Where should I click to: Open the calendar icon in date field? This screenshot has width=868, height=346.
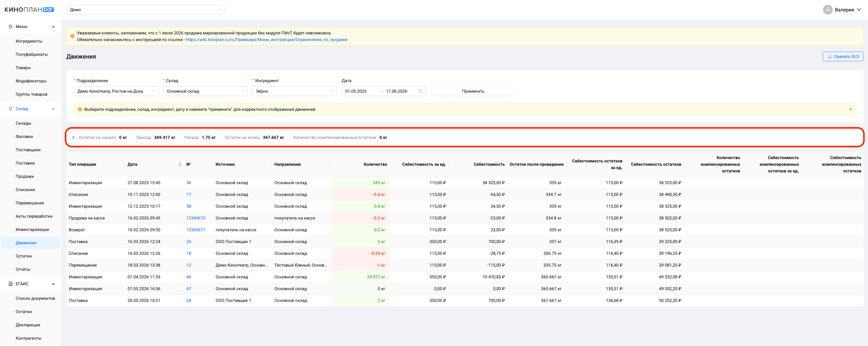420,91
